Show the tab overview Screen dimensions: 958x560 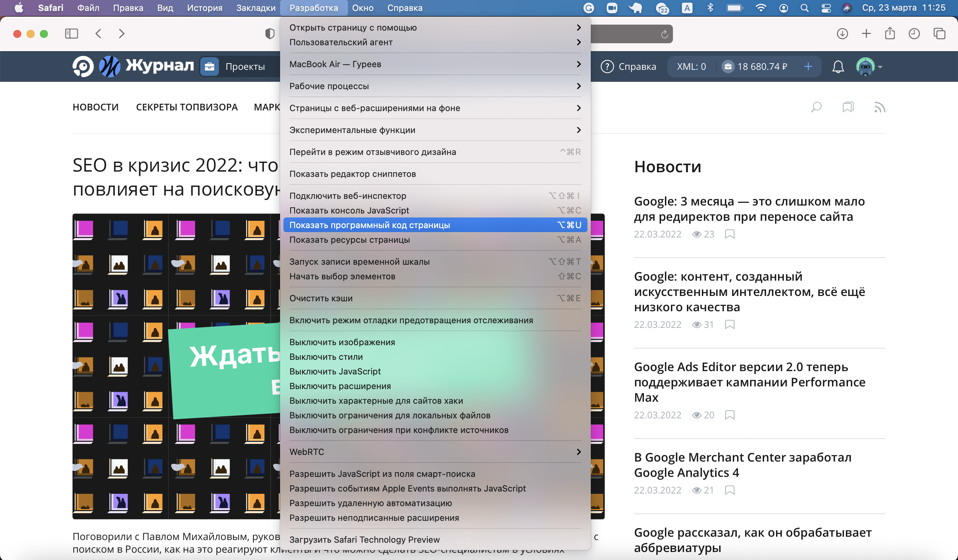pos(939,34)
